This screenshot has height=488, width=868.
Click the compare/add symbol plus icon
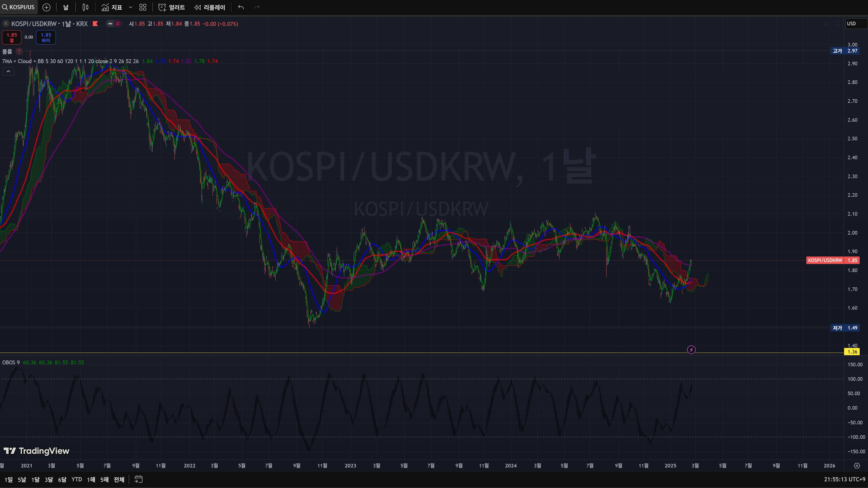point(46,7)
